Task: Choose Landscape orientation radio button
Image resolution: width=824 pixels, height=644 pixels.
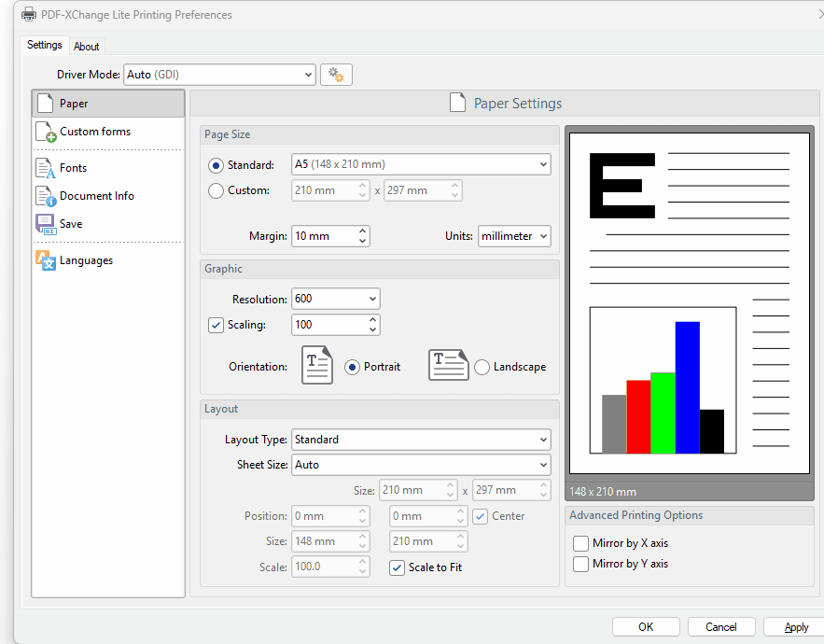Action: click(482, 367)
